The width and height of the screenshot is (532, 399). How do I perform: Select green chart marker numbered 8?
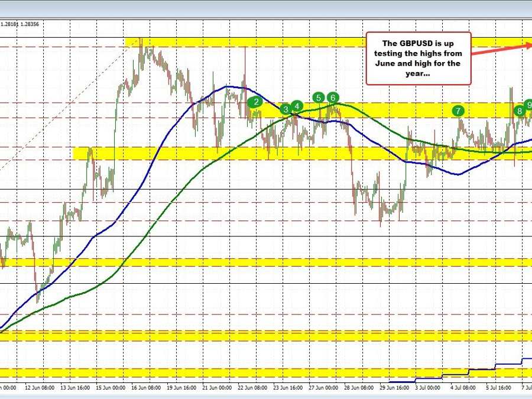coord(520,111)
